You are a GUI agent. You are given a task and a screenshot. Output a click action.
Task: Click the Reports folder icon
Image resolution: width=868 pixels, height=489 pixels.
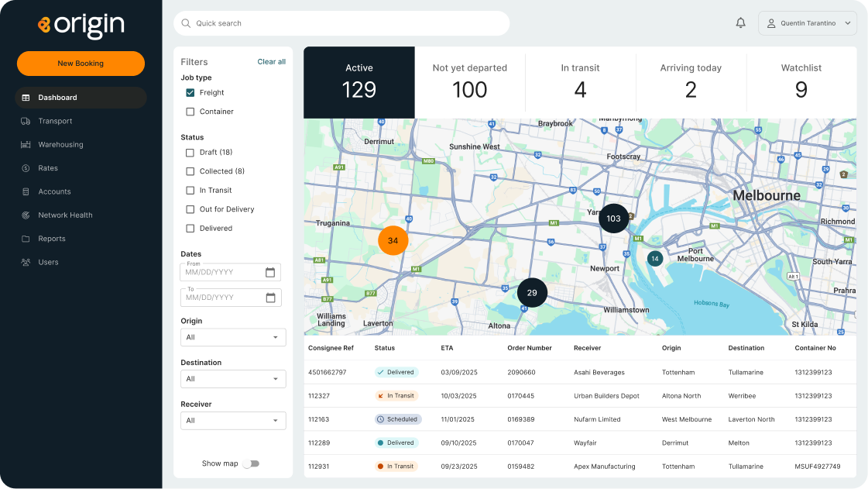26,239
